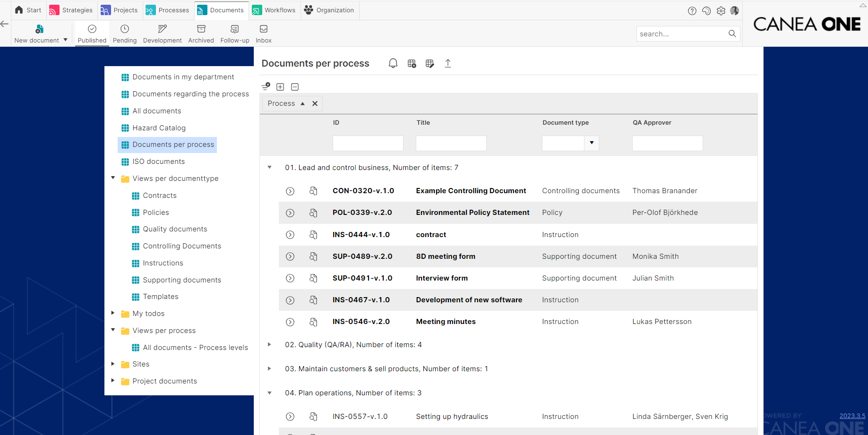Switch to the Workflows tab
The width and height of the screenshot is (868, 435).
[274, 10]
